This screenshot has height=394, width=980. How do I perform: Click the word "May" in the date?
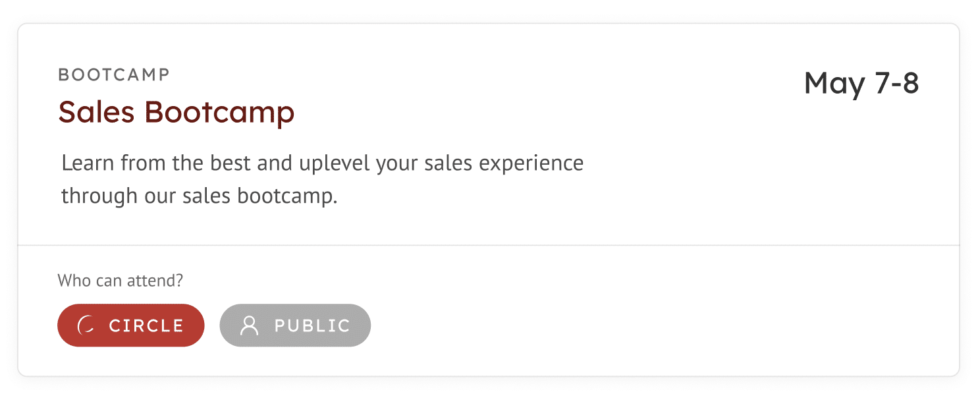point(834,84)
